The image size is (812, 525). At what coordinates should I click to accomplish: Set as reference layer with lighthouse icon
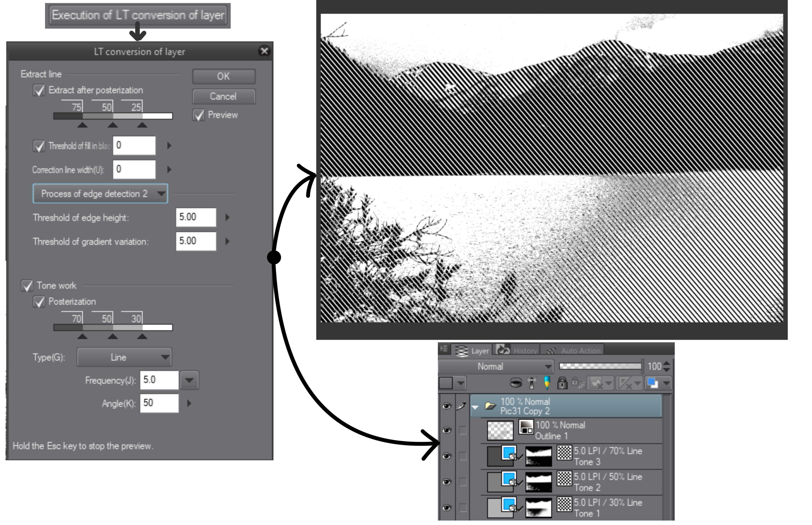tap(532, 383)
